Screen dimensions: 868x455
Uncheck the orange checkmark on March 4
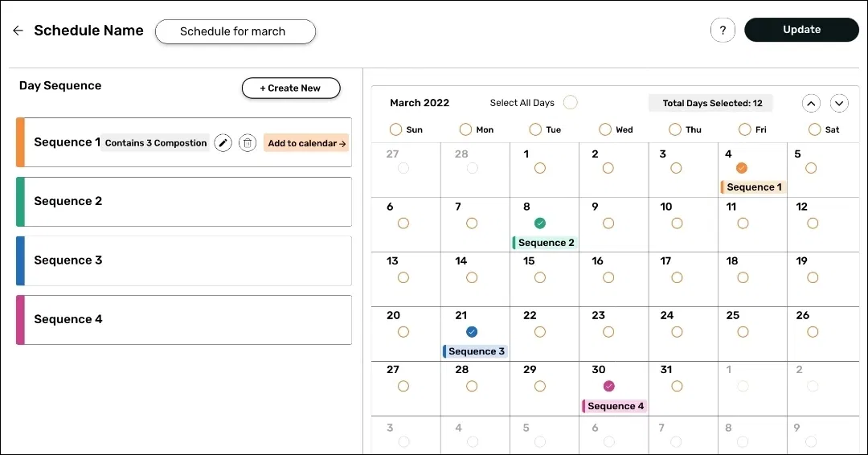(742, 168)
